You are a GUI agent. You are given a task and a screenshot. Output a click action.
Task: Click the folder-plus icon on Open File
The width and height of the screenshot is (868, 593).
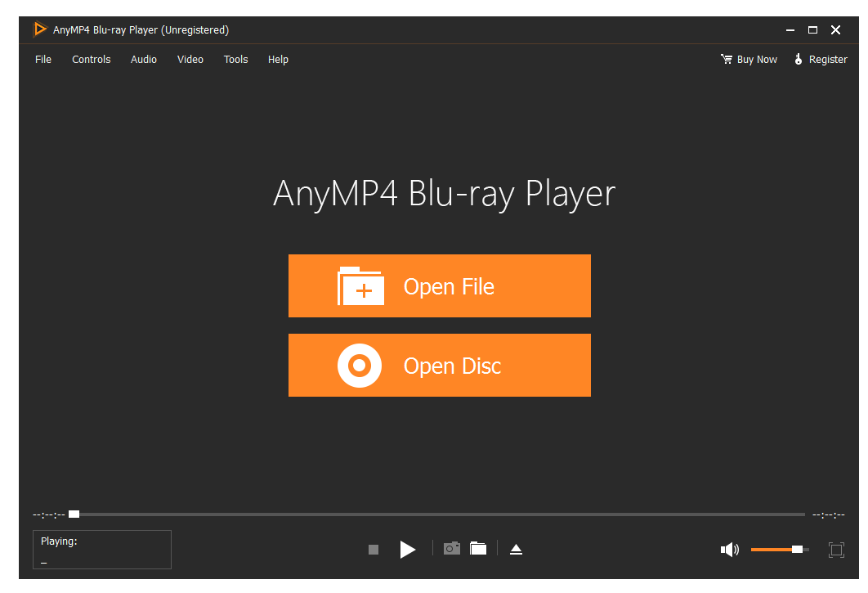(360, 286)
